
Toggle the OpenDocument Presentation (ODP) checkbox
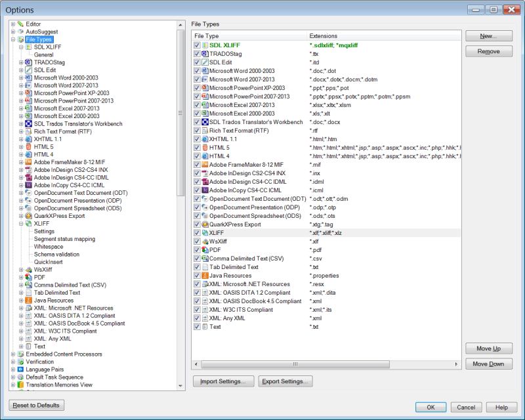pyautogui.click(x=198, y=207)
